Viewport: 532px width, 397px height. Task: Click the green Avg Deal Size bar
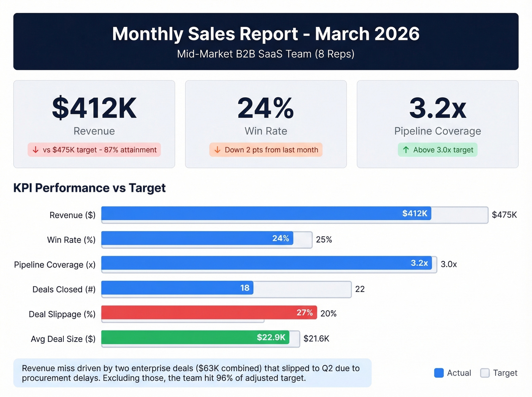click(195, 338)
